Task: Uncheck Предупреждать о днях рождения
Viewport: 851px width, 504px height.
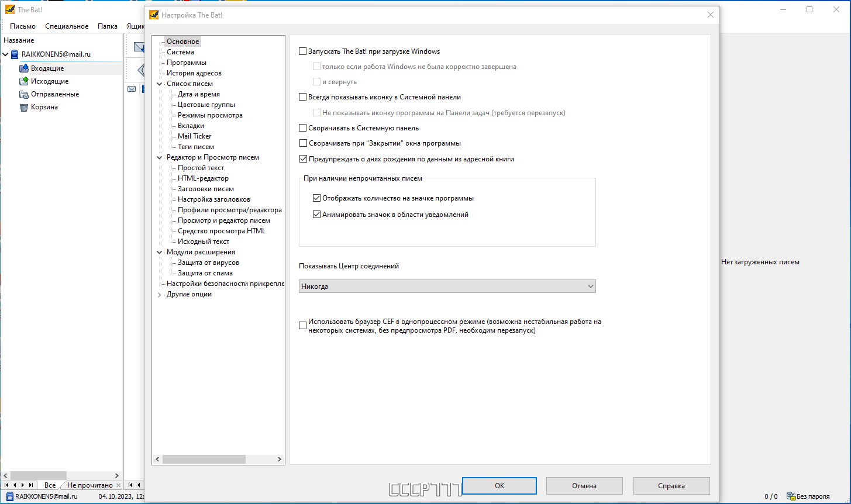Action: (x=302, y=159)
